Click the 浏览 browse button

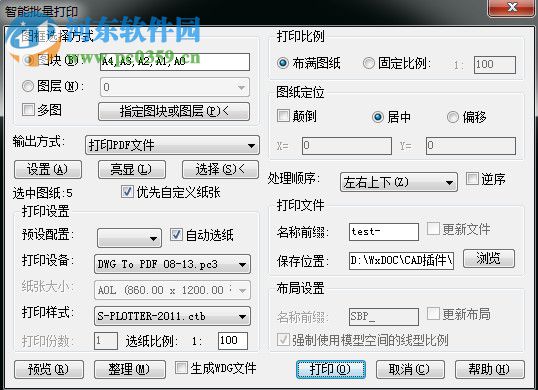click(489, 258)
